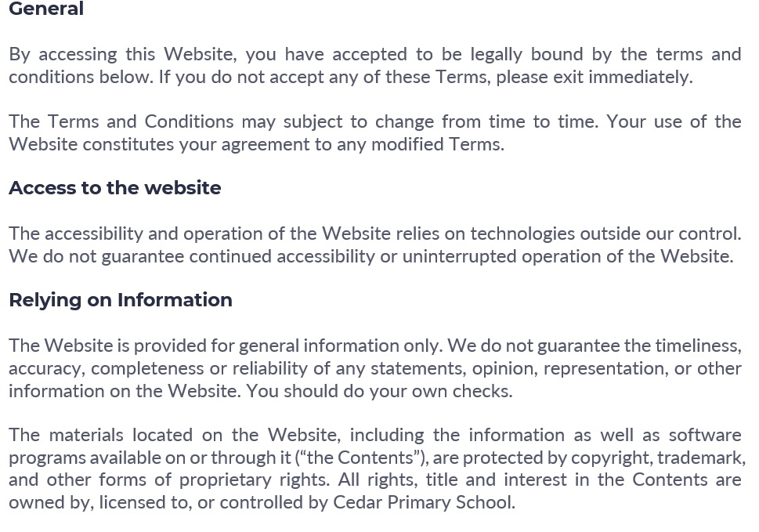Viewport: 759px width, 532px height.
Task: Click the text 'agreement to any modified Terms'
Action: [x=363, y=144]
